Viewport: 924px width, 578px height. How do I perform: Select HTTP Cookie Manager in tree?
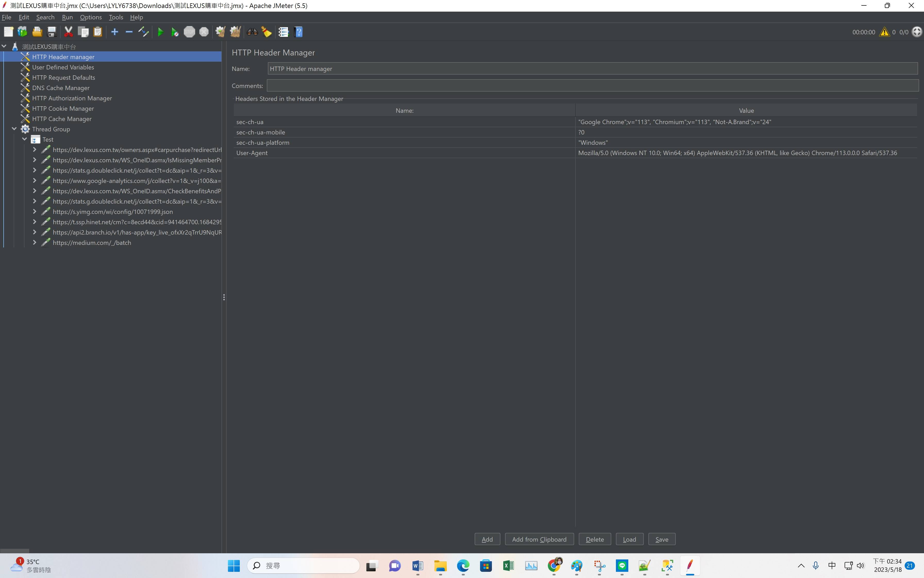point(63,108)
